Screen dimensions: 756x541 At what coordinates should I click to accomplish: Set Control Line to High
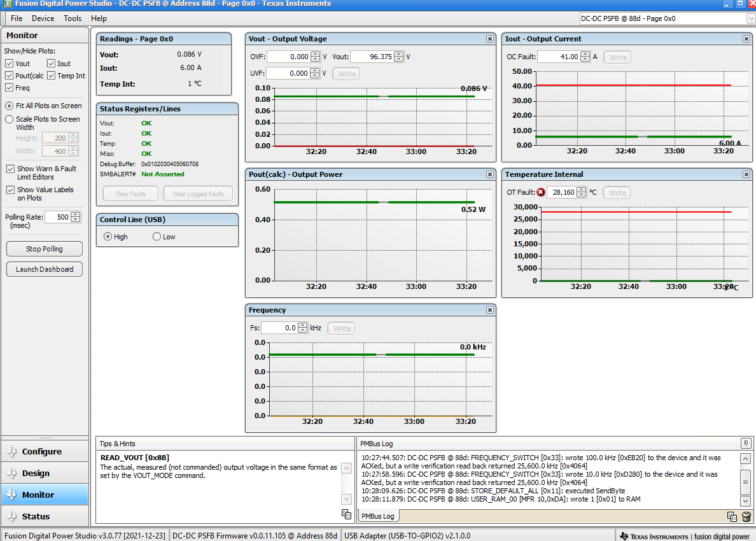pyautogui.click(x=108, y=237)
